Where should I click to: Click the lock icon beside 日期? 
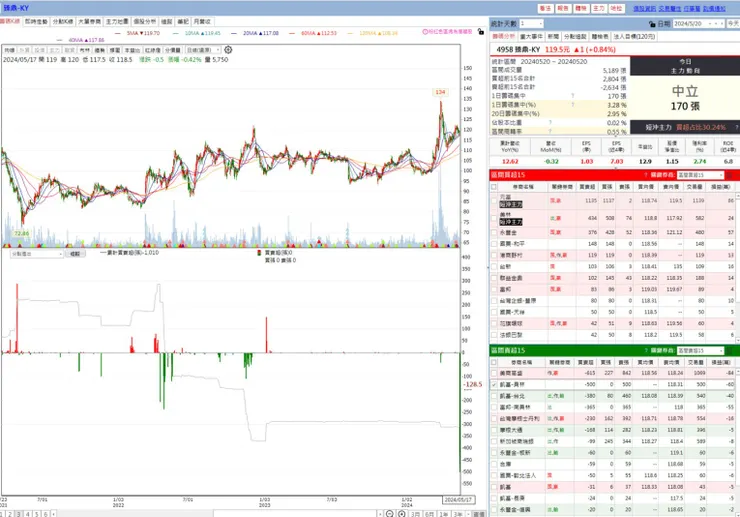(652, 24)
